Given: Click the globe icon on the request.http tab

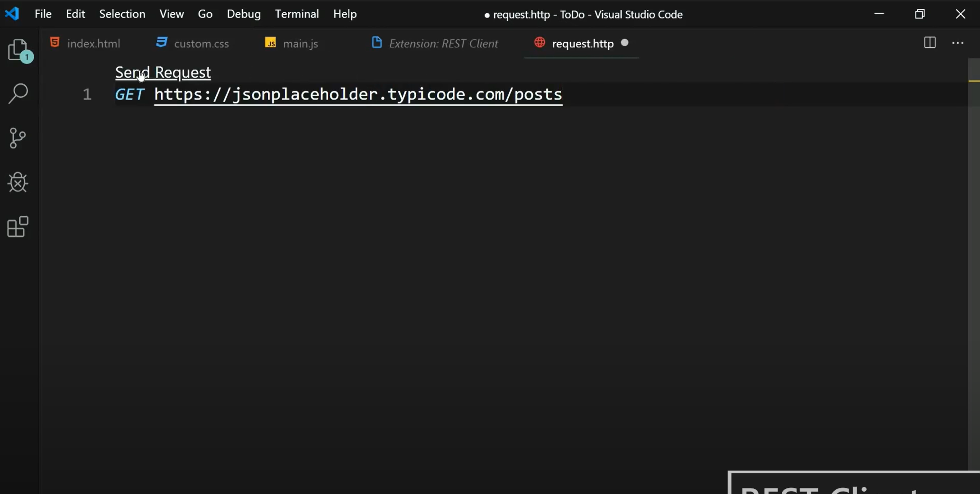Looking at the screenshot, I should tap(540, 42).
